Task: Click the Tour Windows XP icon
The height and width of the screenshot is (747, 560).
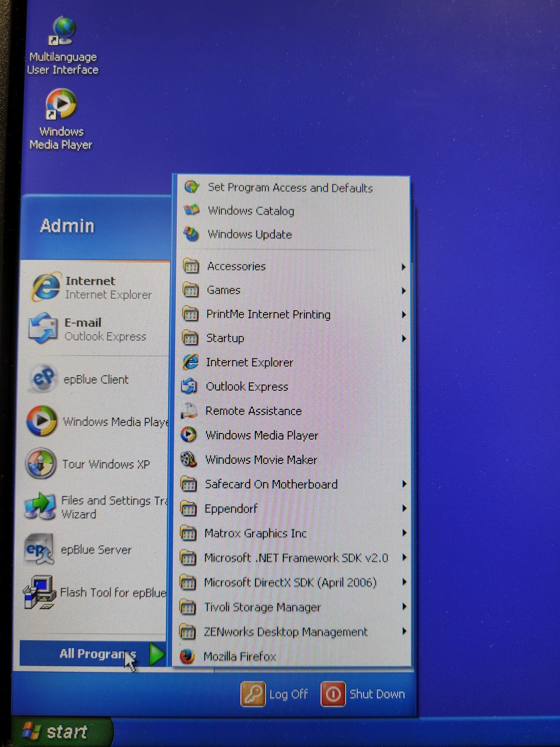Action: tap(41, 463)
